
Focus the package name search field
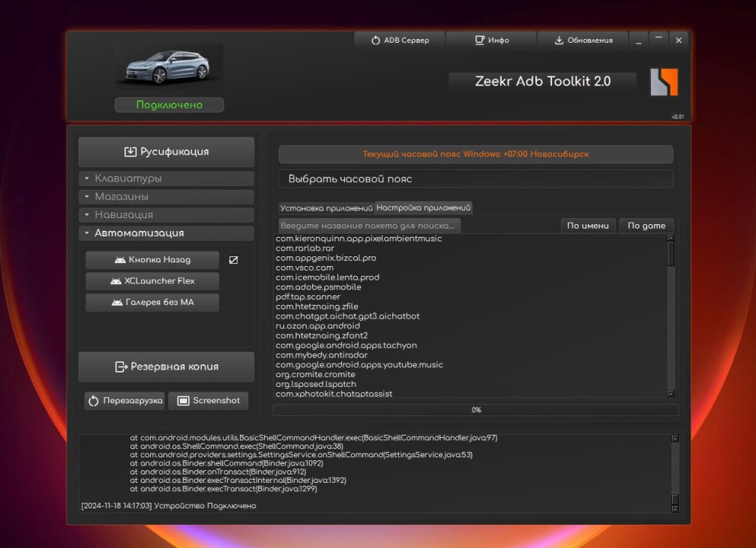click(x=370, y=226)
